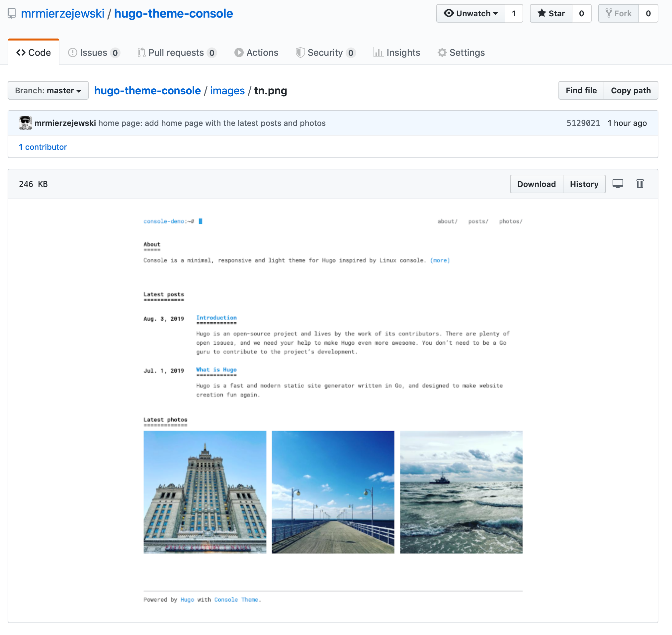
Task: Delete tn.png using the trash icon
Action: 640,184
